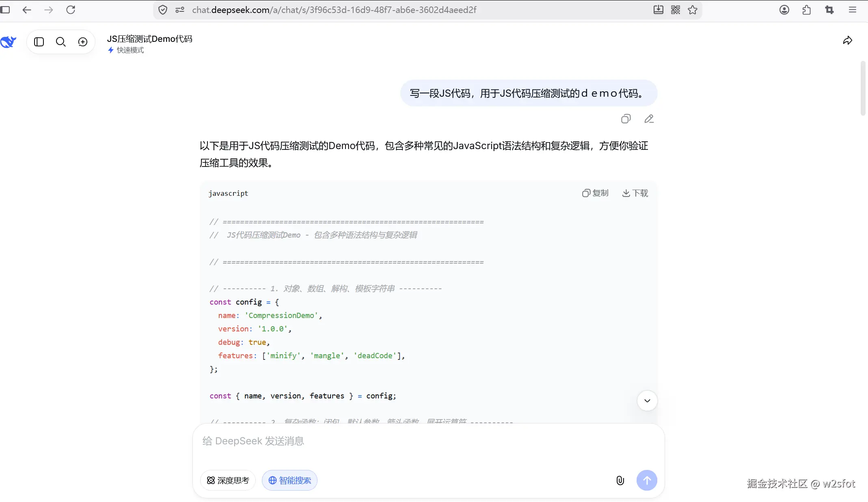Open the browser account profile icon
This screenshot has height=502, width=868.
click(x=784, y=10)
